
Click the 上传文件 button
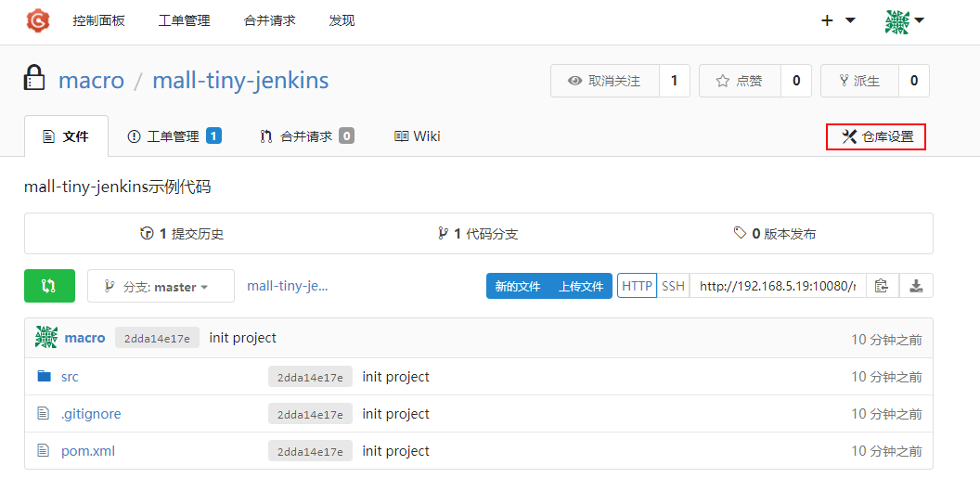point(581,286)
